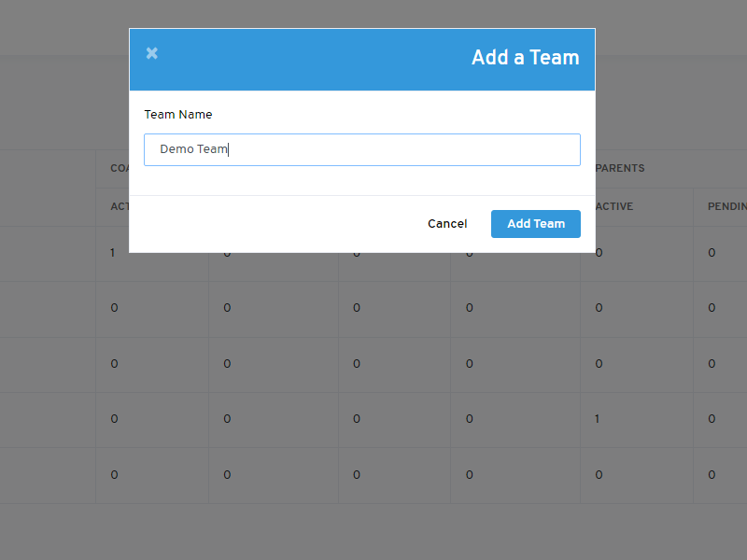Image resolution: width=747 pixels, height=560 pixels.
Task: Click Parents Active cell in the third row
Action: click(599, 364)
